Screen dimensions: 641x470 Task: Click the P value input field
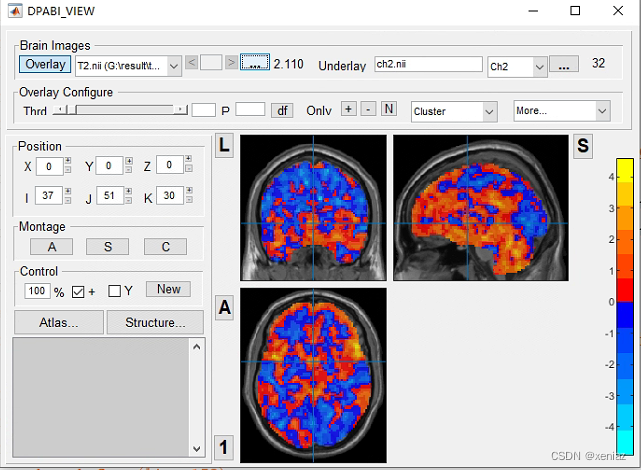point(250,109)
